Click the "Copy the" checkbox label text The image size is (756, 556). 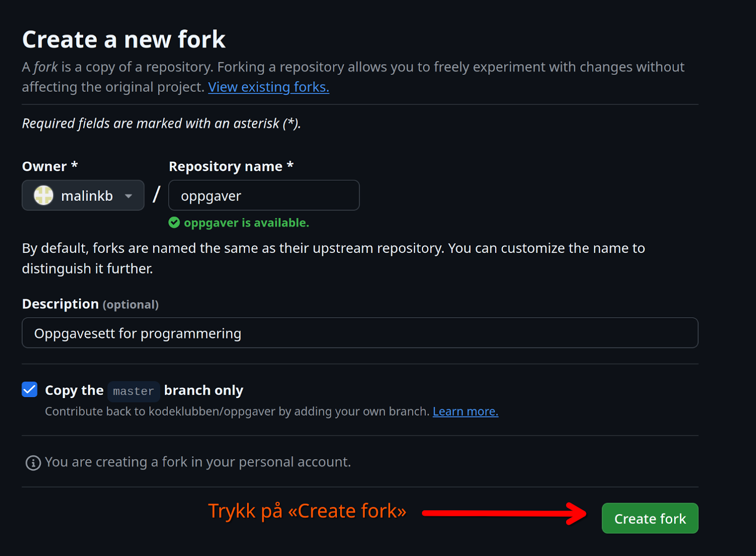point(74,391)
